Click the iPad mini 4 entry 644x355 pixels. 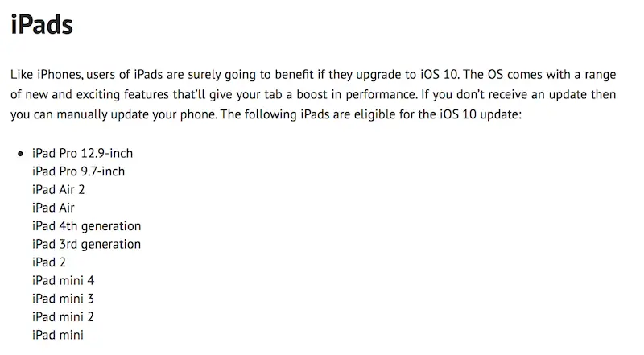tap(64, 280)
